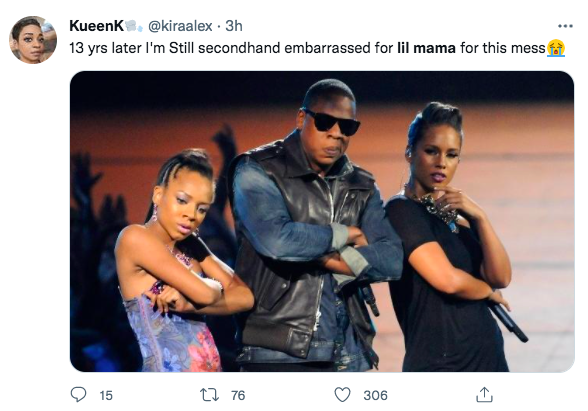Retweet this post using the arrows icon
The height and width of the screenshot is (411, 588).
click(209, 395)
